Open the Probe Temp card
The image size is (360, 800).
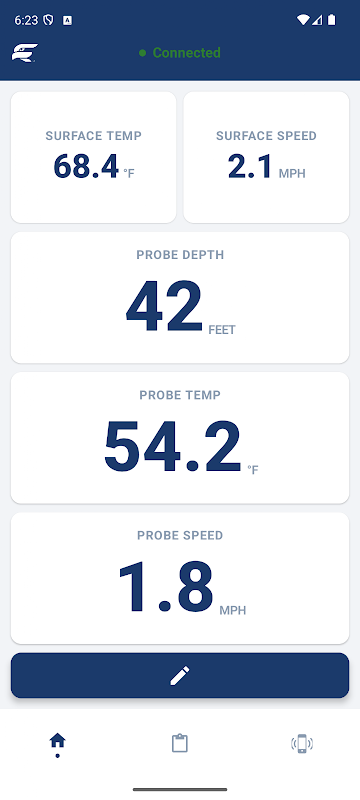tap(180, 438)
